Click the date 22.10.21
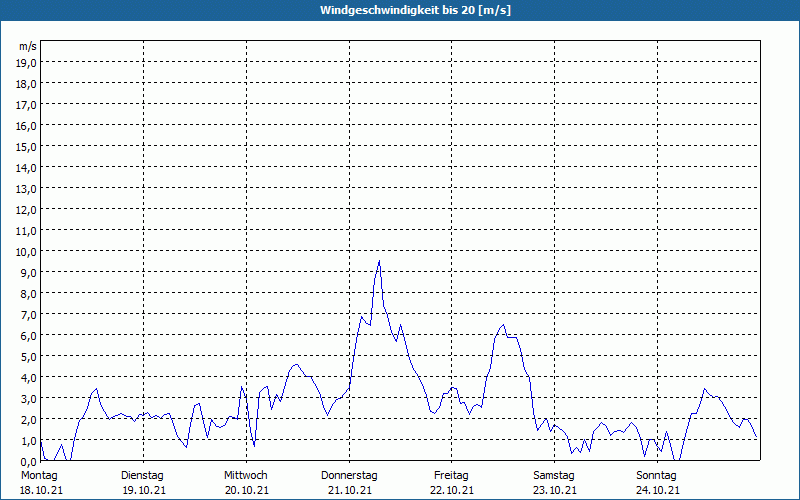The width and height of the screenshot is (800, 500). click(x=452, y=490)
